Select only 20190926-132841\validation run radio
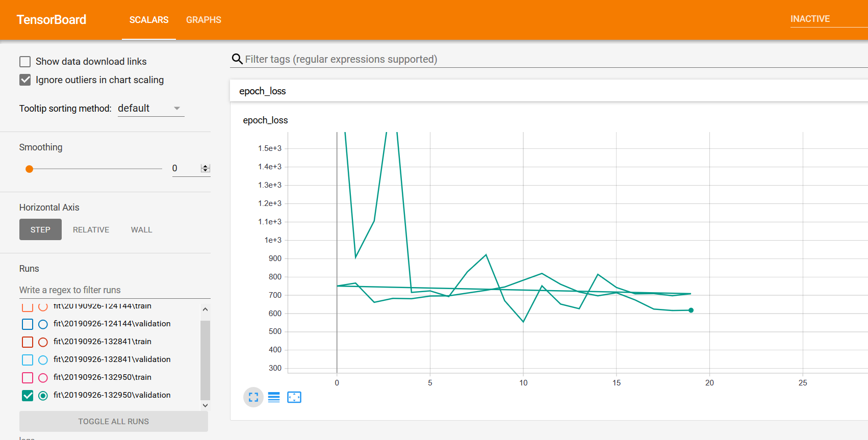This screenshot has height=440, width=868. [x=43, y=360]
